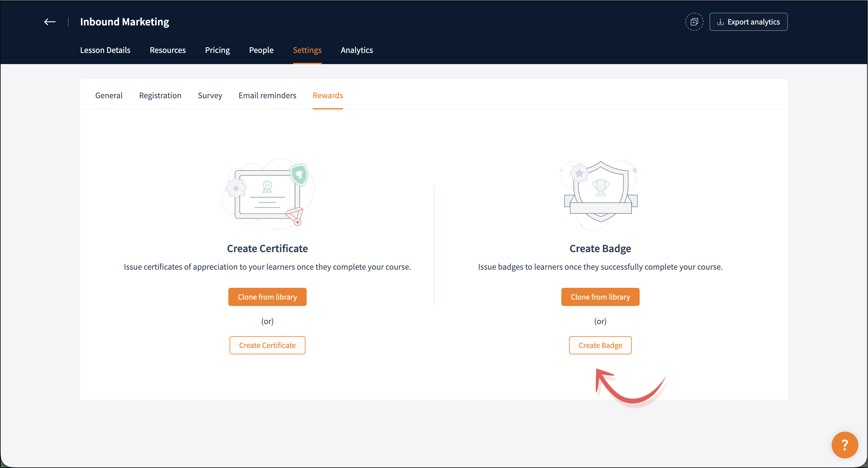Open the orange help question mark

coord(844,445)
